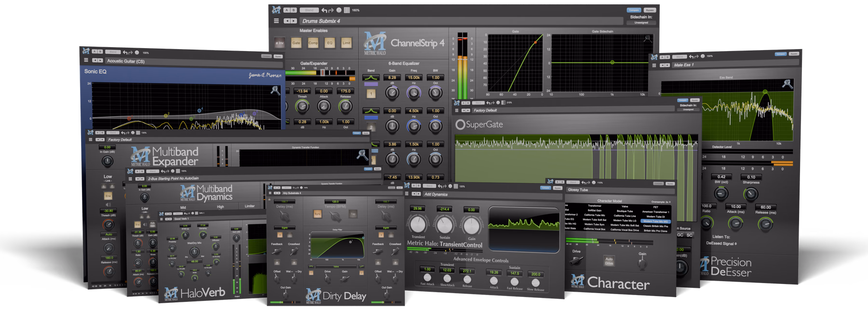The height and width of the screenshot is (310, 868).
Task: Go to previous preset in ChannelStrip 4
Action: 287,21
